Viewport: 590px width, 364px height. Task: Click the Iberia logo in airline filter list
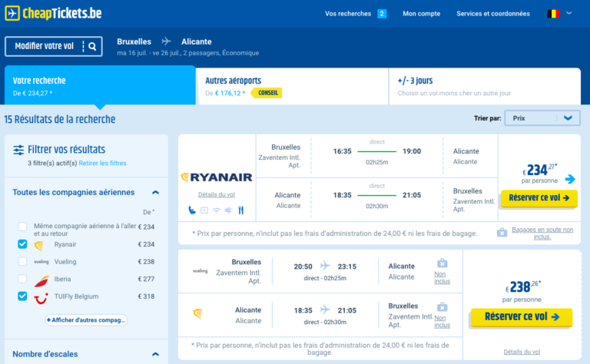click(x=41, y=281)
